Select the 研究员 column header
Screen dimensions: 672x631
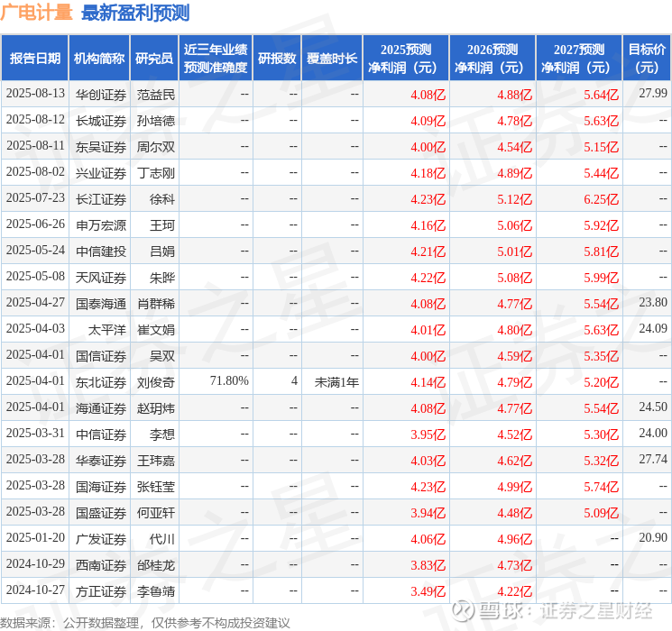click(x=154, y=59)
